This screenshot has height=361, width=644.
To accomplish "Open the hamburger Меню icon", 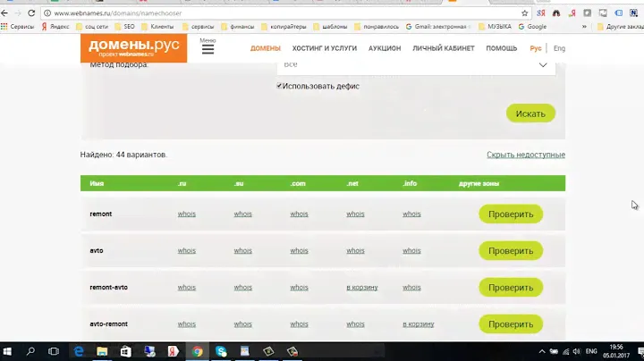I will pos(208,50).
